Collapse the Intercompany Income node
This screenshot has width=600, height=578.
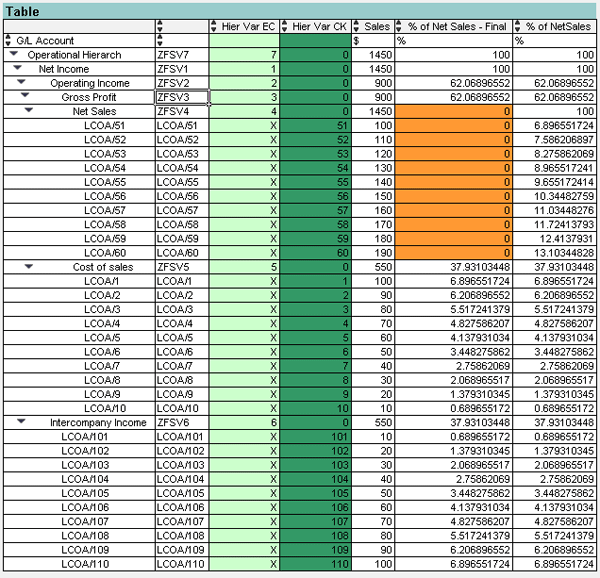21,422
